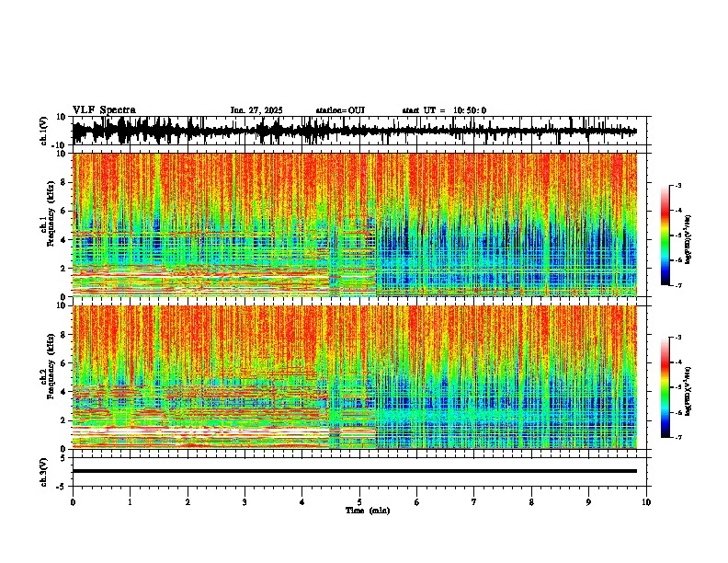Click the "-3" label on ch.1 colorbar
Image resolution: width=728 pixels, height=563 pixels.
point(677,186)
